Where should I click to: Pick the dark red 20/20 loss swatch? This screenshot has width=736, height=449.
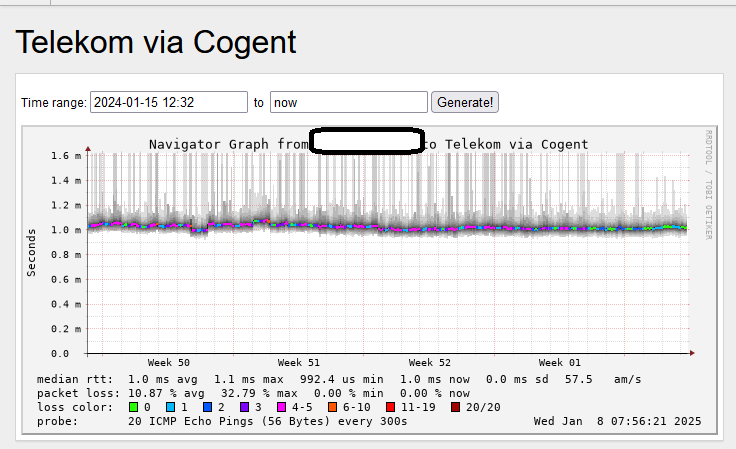455,407
